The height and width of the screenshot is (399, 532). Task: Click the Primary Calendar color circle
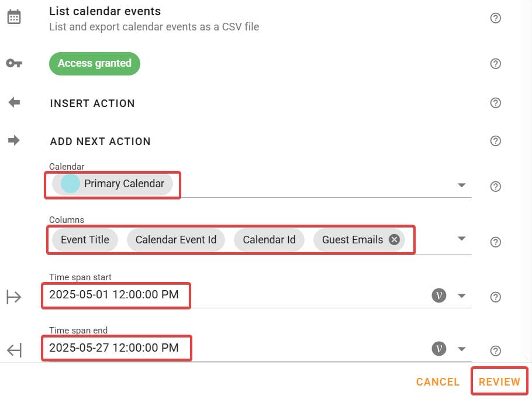tap(70, 183)
